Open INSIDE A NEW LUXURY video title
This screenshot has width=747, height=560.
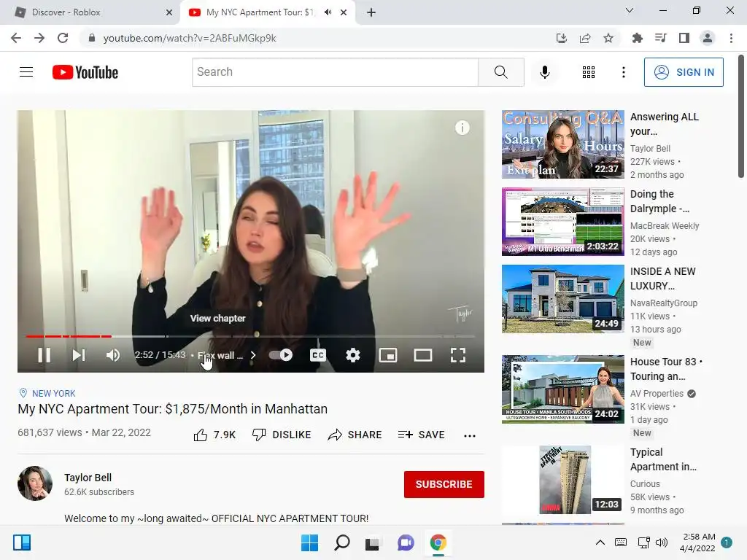click(x=662, y=279)
